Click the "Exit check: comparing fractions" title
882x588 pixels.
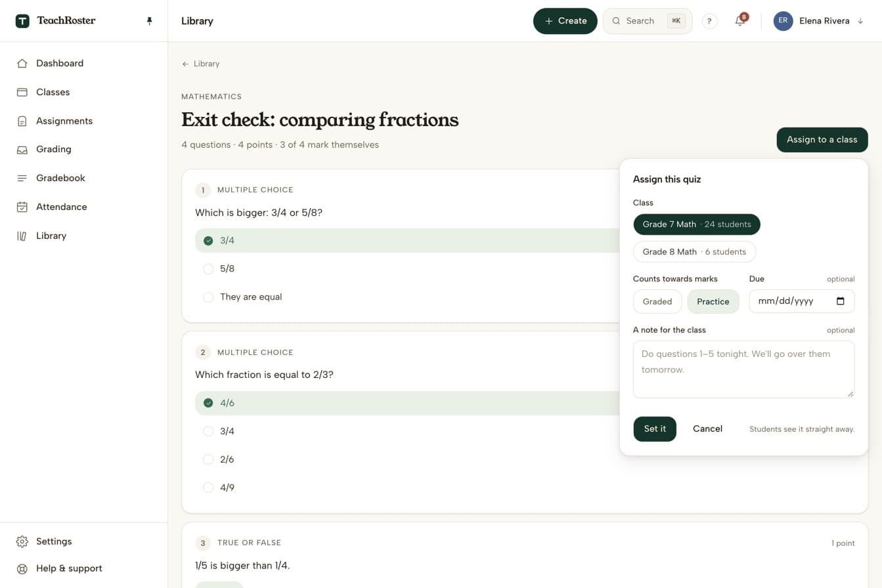[x=320, y=120]
